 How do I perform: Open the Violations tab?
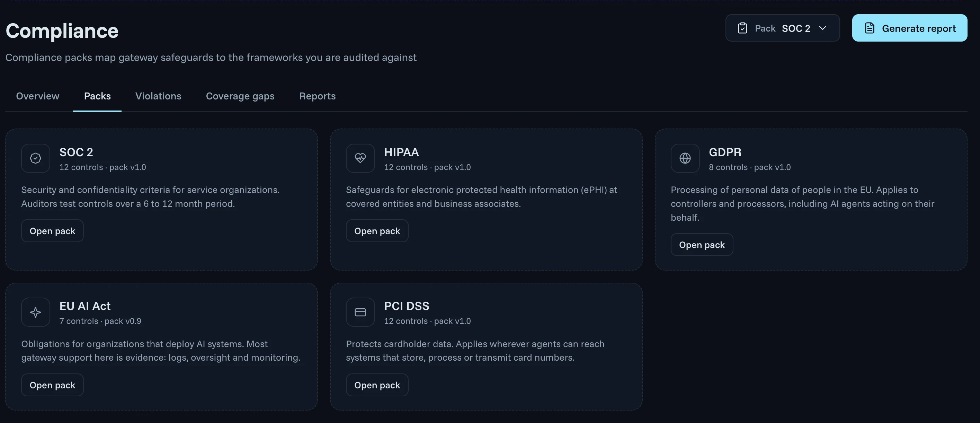tap(158, 96)
